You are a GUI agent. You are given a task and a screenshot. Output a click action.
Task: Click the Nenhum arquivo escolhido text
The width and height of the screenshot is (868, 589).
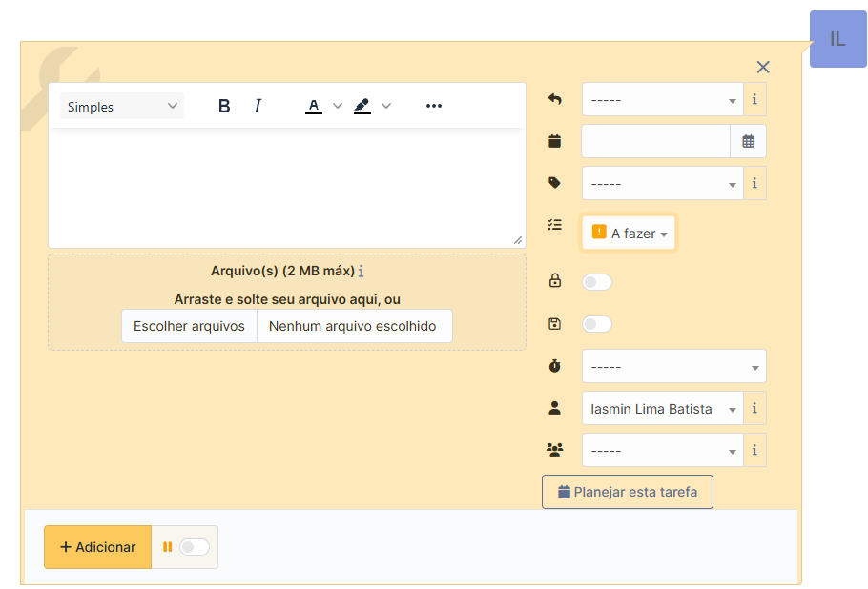pyautogui.click(x=353, y=326)
